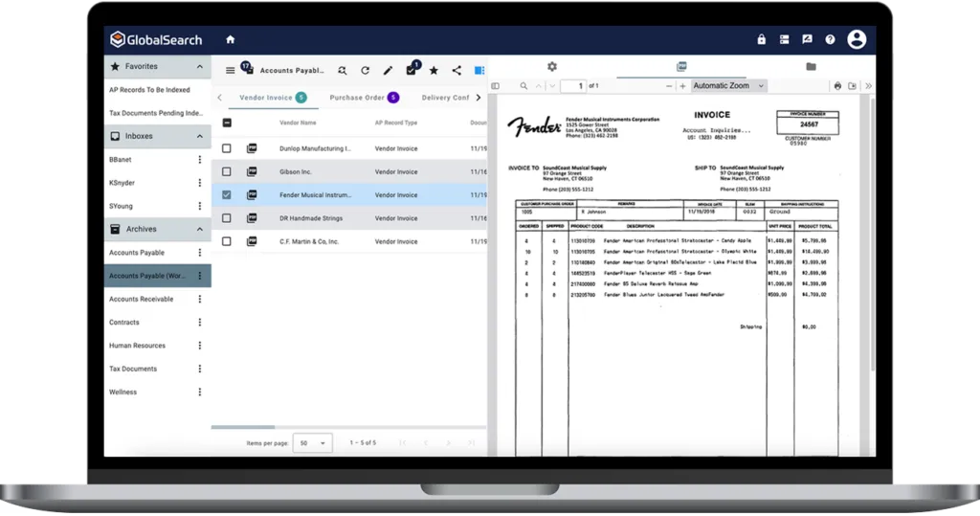
Task: Uncheck the Fender Musical Instruments row checkbox
Action: [227, 195]
